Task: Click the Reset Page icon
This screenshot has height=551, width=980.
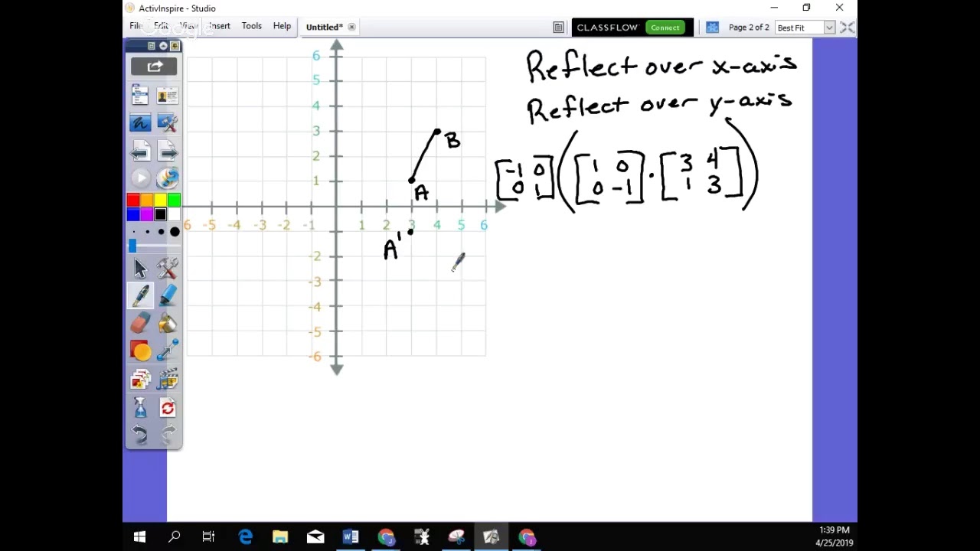Action: point(168,408)
